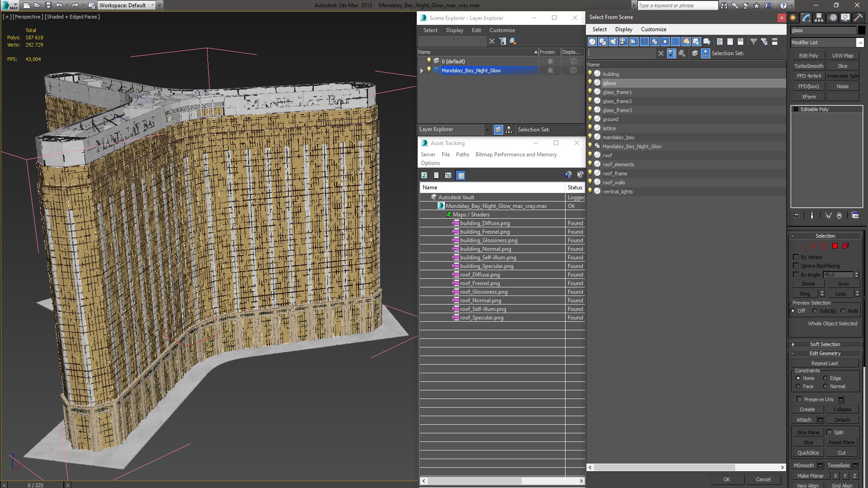Click the black object color swatch
The width and height of the screenshot is (868, 488).
862,30
